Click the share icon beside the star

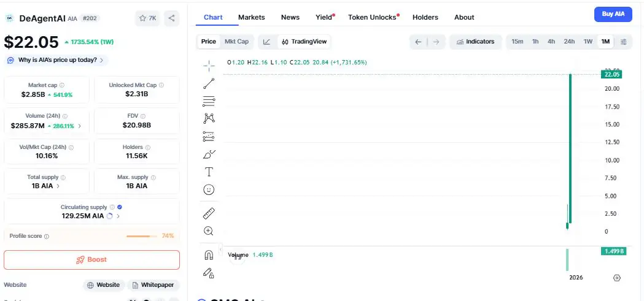172,18
